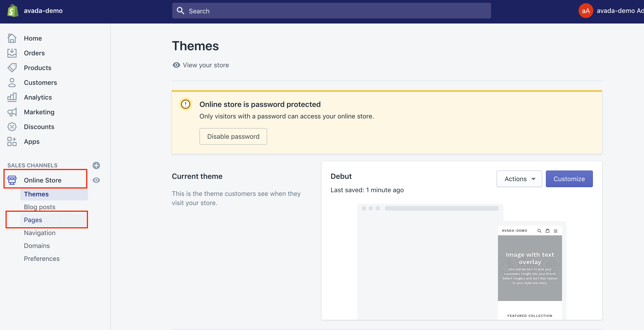Select the Themes menu item

point(36,194)
